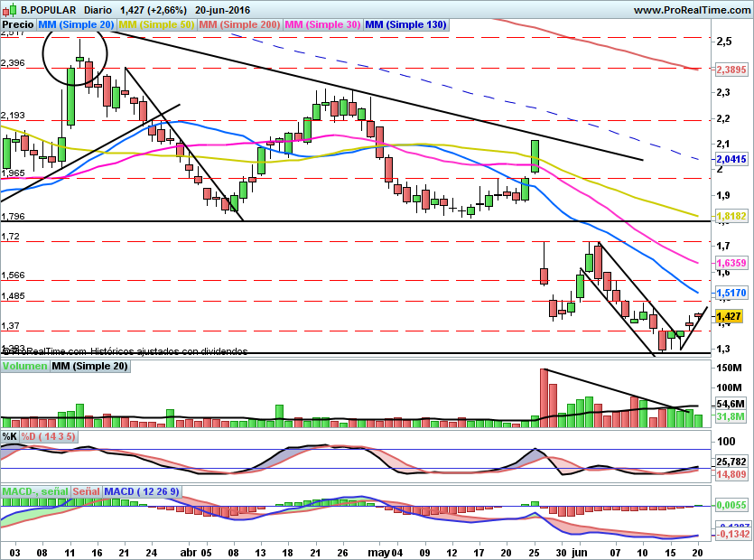This screenshot has width=754, height=560.
Task: Open the MACD (12 26 9) label
Action: coord(142,491)
